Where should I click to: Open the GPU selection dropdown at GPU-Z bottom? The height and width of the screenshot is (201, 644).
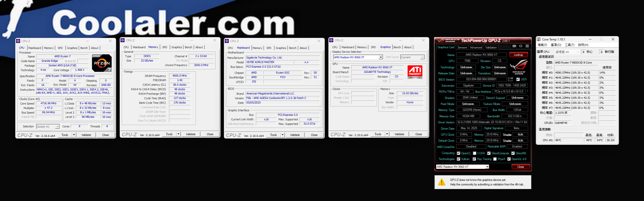462,167
